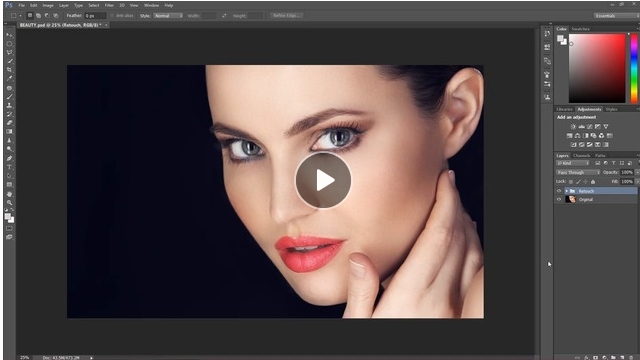Image resolution: width=640 pixels, height=360 pixels.
Task: Click the video play button
Action: pyautogui.click(x=323, y=180)
